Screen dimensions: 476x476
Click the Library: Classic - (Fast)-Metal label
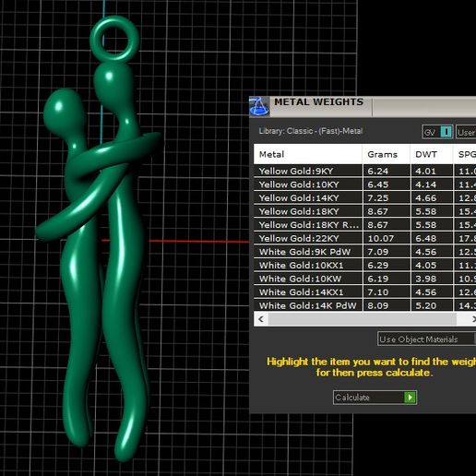click(x=311, y=131)
